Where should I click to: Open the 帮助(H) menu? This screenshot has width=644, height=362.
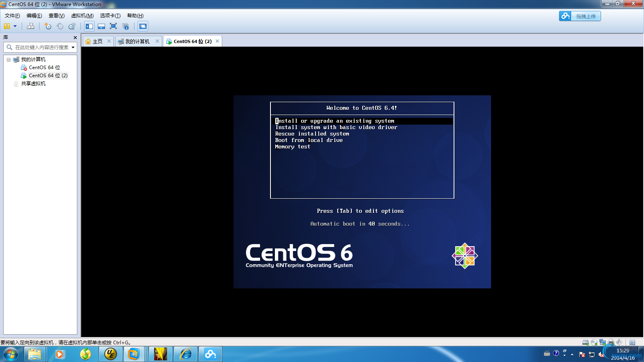pyautogui.click(x=135, y=16)
